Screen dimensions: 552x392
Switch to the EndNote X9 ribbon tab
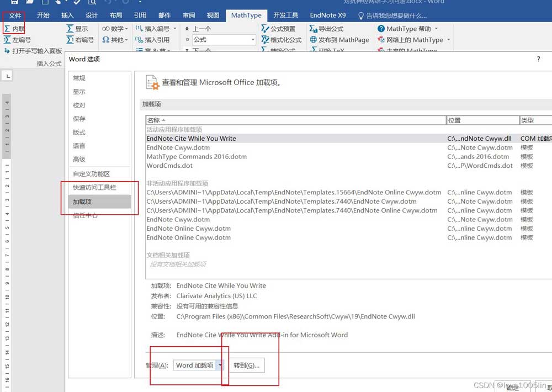[x=327, y=15]
